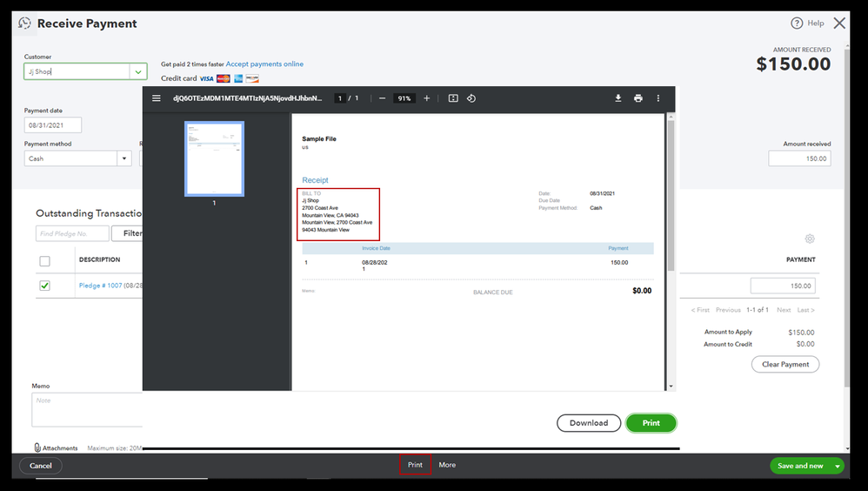868x491 pixels.
Task: Expand the Customer dropdown arrow
Action: [x=137, y=71]
